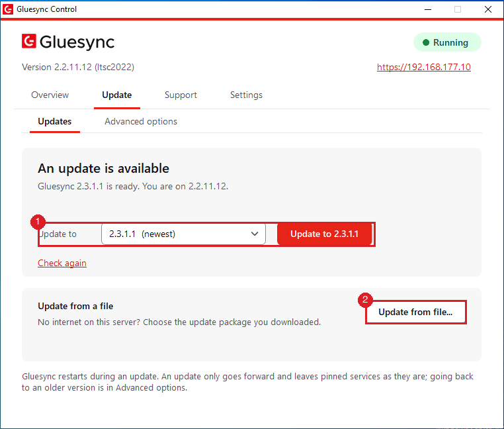Click text No internet on this server?
Screen dimensions: 504x429
[89, 322]
